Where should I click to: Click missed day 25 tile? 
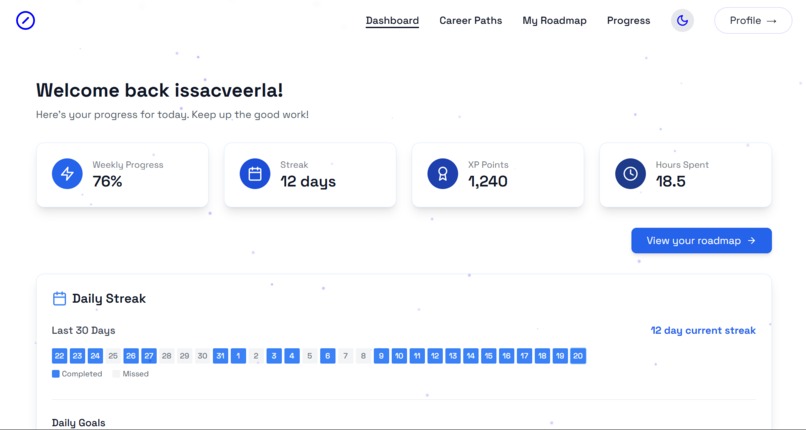(113, 356)
